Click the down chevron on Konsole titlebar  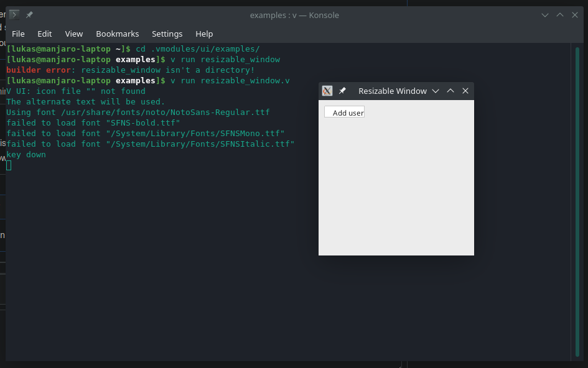[544, 14]
